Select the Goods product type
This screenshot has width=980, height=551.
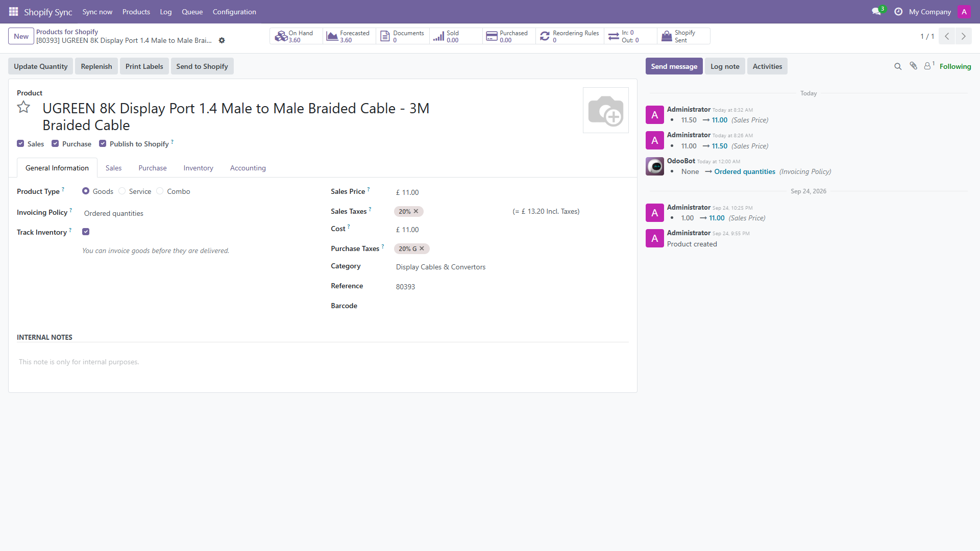[86, 191]
